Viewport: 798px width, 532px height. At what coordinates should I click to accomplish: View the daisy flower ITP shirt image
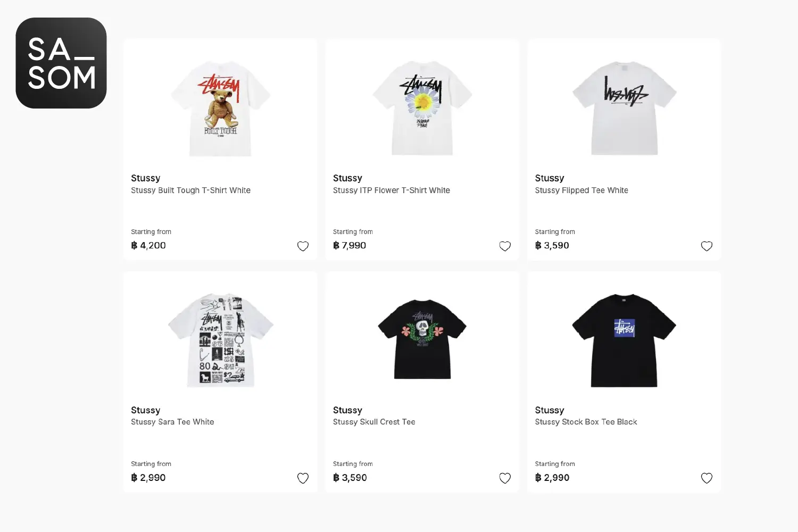422,108
